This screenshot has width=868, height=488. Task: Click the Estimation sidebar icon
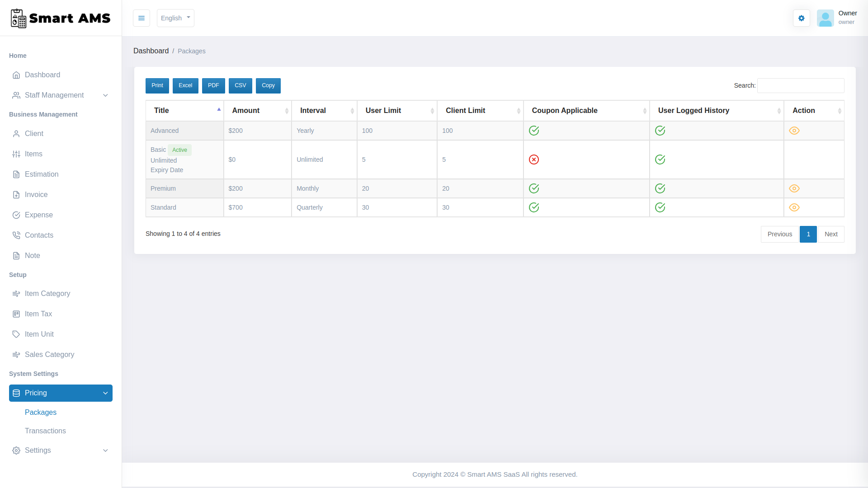pos(16,174)
